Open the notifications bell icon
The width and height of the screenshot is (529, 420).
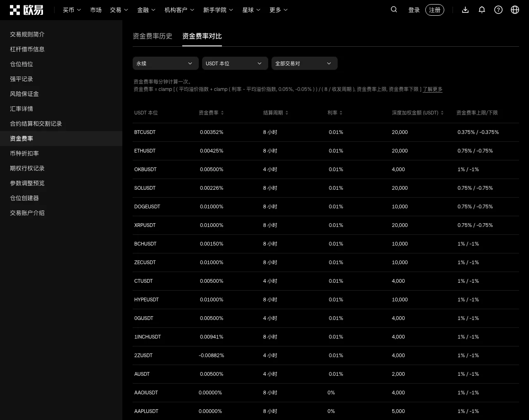coord(482,10)
